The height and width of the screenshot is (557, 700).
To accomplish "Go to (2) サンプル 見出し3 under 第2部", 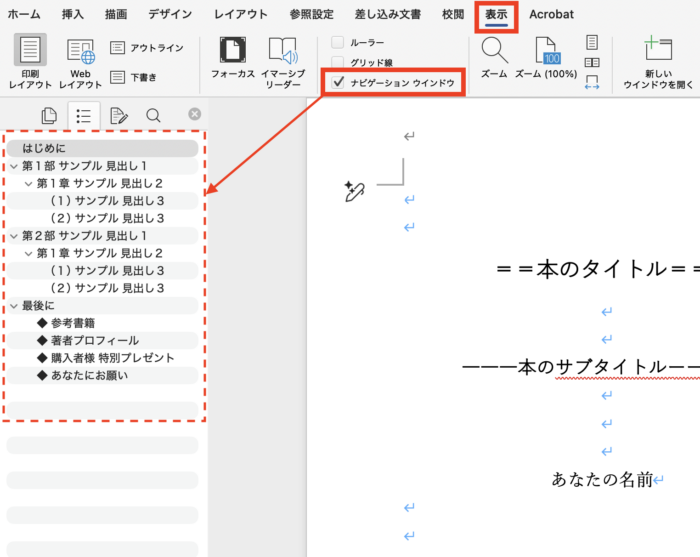I will click(102, 288).
